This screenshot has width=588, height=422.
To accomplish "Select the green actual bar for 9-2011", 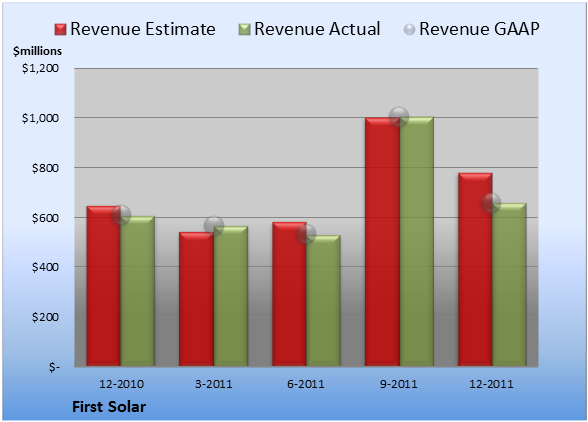I will point(416,242).
